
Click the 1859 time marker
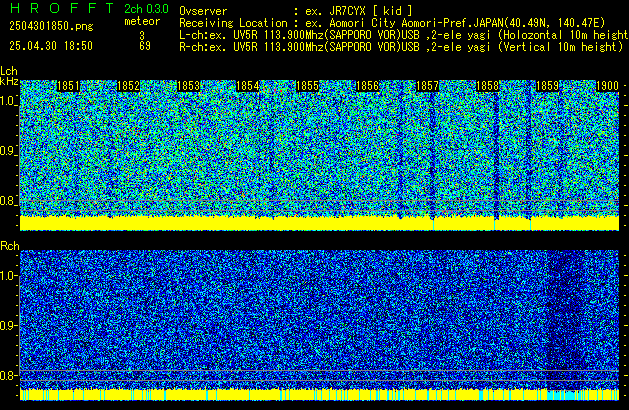(547, 86)
